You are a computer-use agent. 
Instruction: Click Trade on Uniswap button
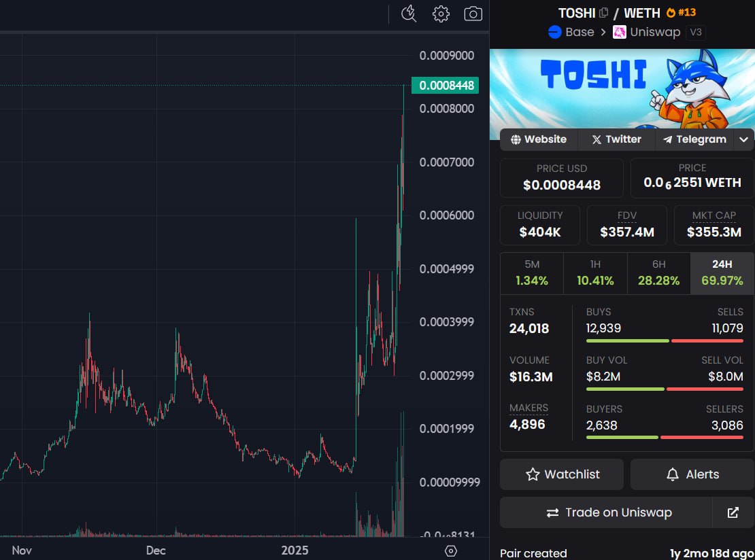pos(606,512)
